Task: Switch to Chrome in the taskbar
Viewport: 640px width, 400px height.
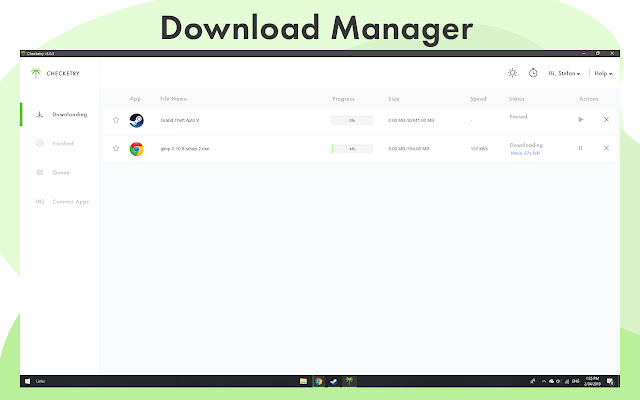Action: click(319, 381)
